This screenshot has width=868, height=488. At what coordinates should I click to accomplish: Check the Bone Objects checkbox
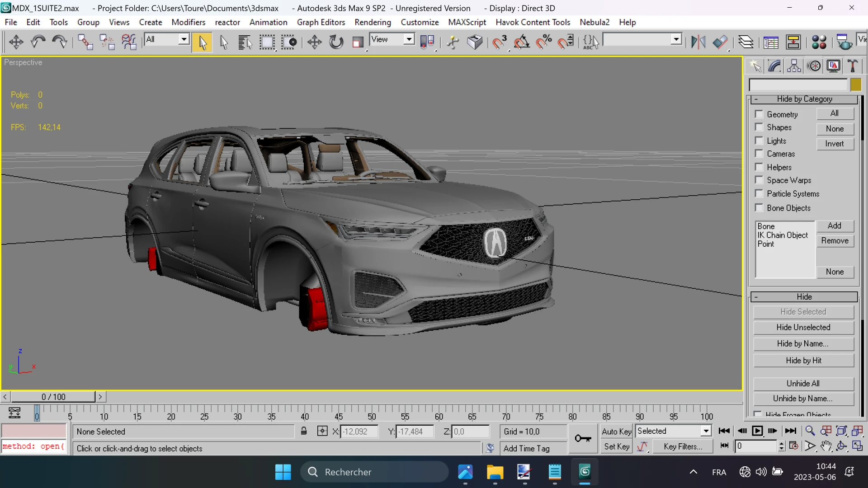759,208
